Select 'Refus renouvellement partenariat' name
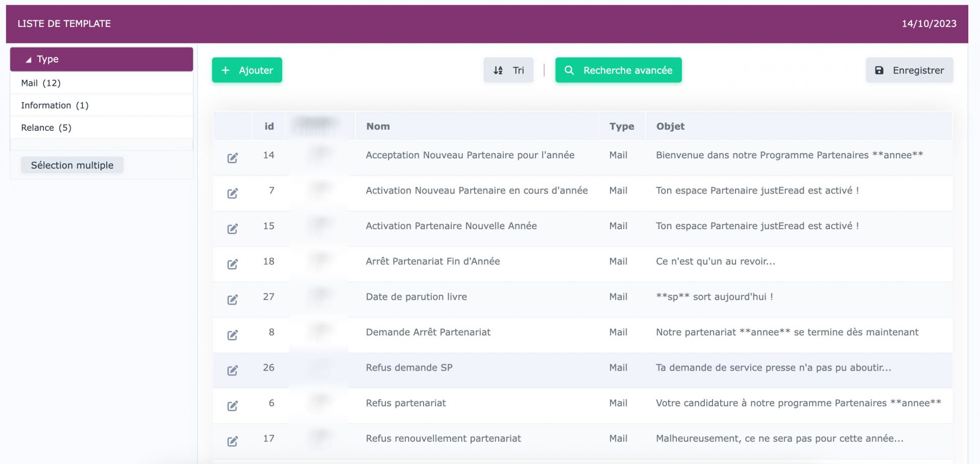This screenshot has height=464, width=980. point(444,438)
